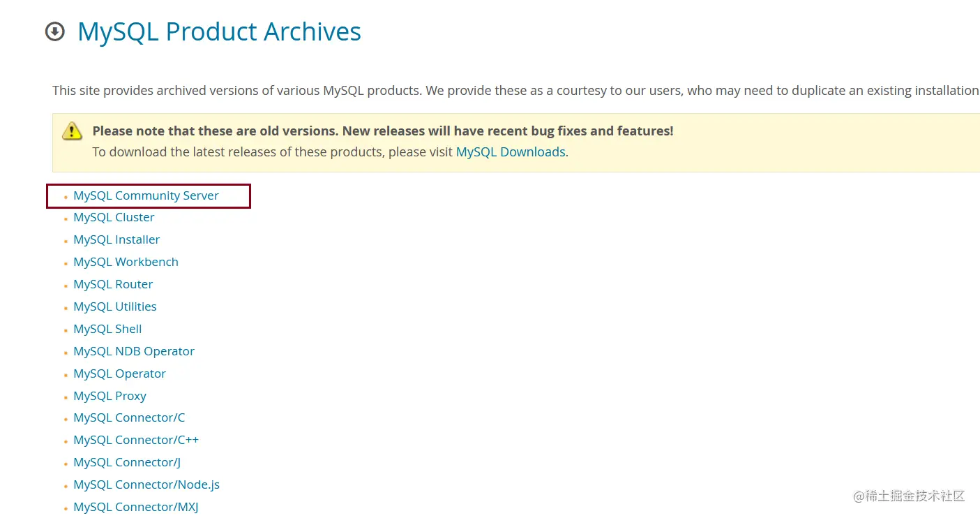Screen dimensions: 980x518
Task: Click the orange bullet beside MySQL Cluster
Action: coord(66,219)
